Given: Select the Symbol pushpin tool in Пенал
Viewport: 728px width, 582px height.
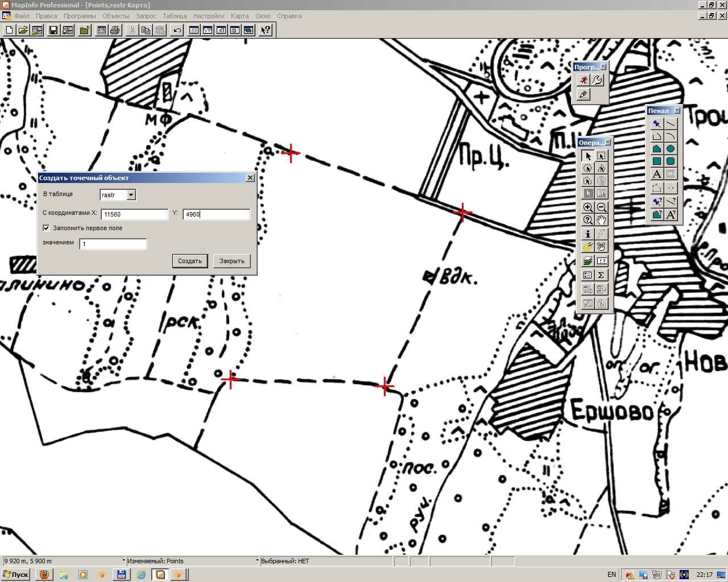Looking at the screenshot, I should (657, 124).
